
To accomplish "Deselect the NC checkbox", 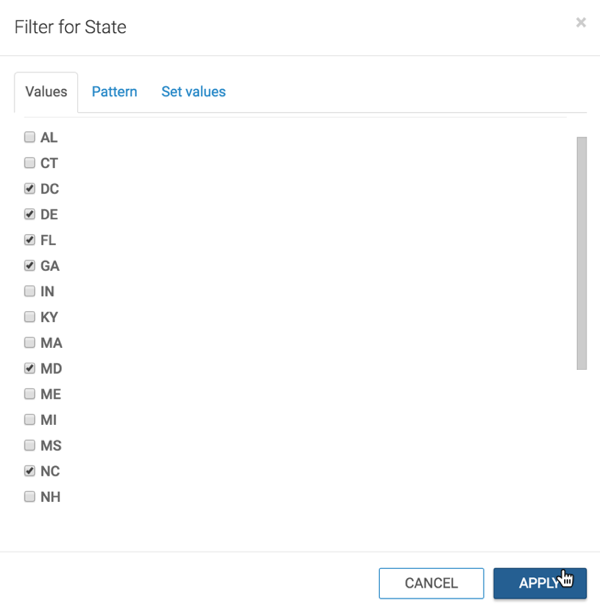I will tap(29, 471).
